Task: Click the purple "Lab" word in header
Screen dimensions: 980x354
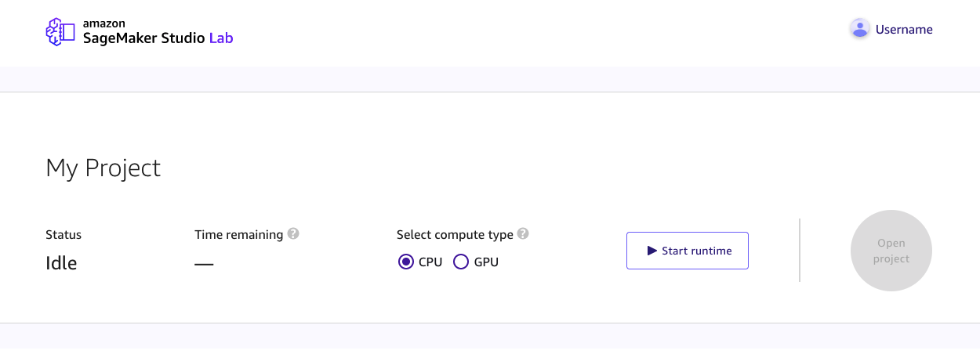Action: (x=221, y=37)
